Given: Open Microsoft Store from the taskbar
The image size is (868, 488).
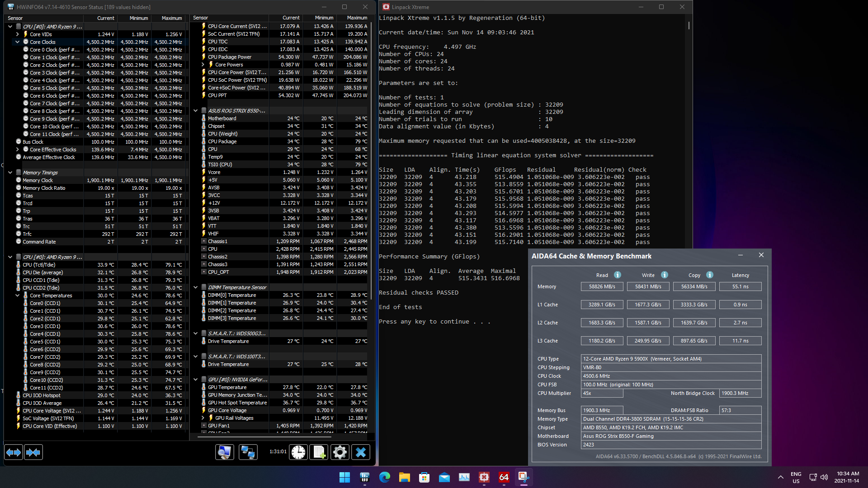Looking at the screenshot, I should [424, 477].
